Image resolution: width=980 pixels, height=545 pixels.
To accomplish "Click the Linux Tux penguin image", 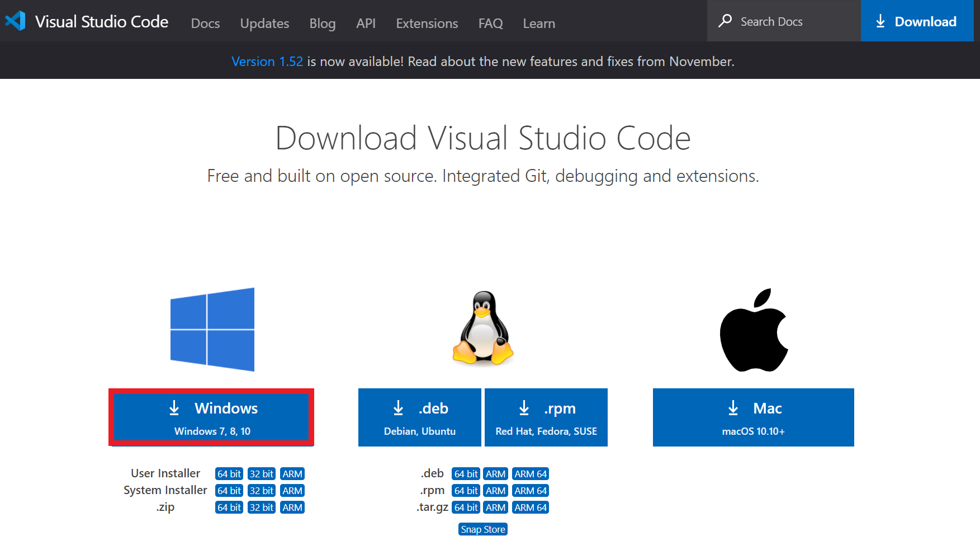I will [483, 328].
